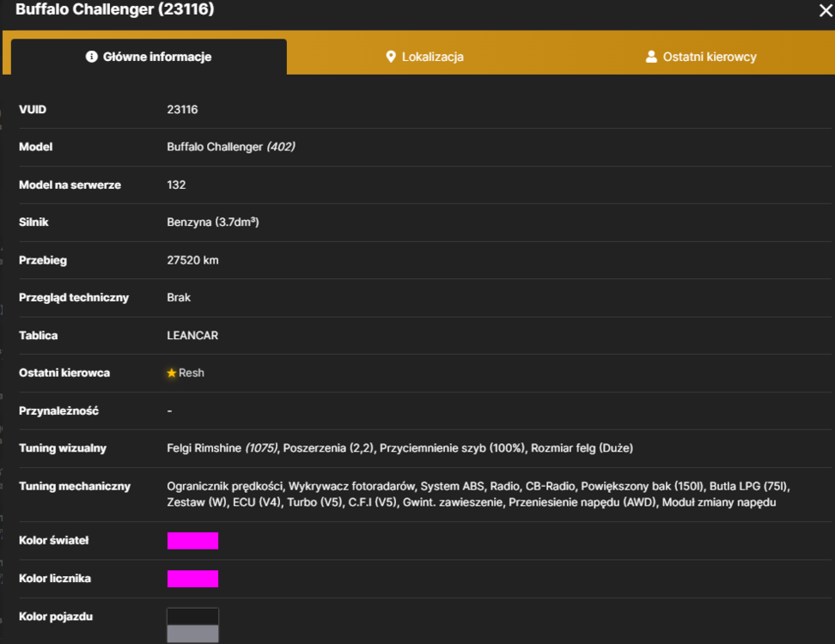Click the gold star icon beside Resh
The height and width of the screenshot is (644, 835).
coord(172,374)
